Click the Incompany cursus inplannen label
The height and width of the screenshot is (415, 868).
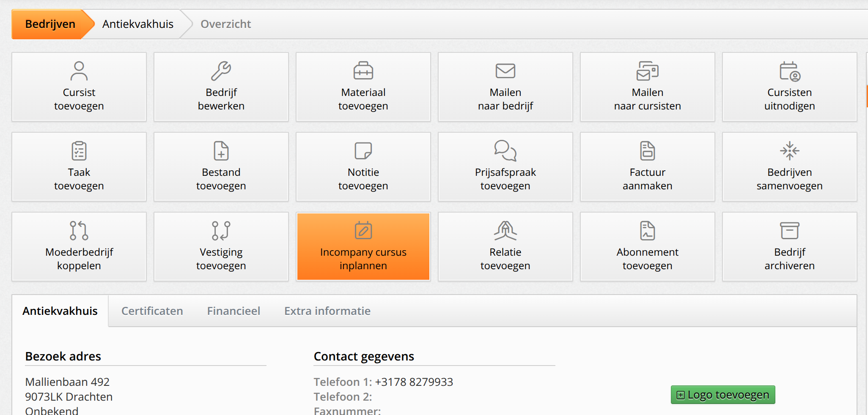click(x=363, y=259)
